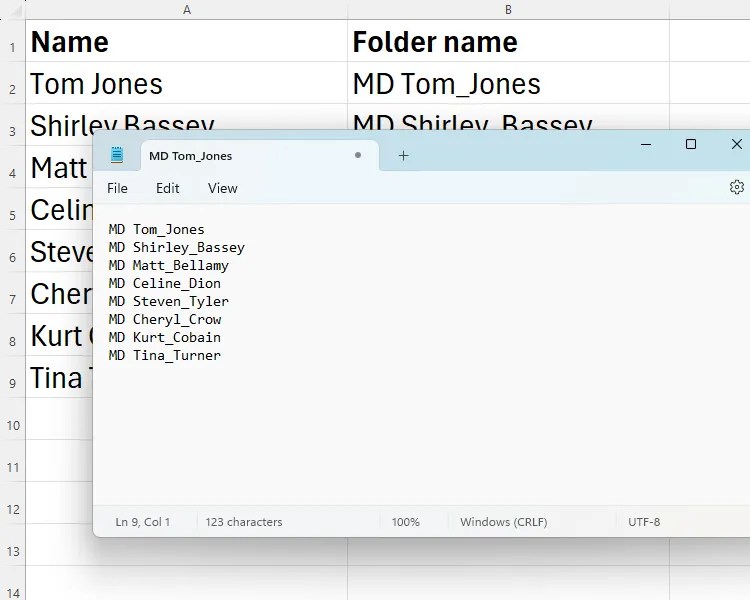Screen dimensions: 750x600
Task: Select column A header in the spreadsheet
Action: [x=187, y=10]
